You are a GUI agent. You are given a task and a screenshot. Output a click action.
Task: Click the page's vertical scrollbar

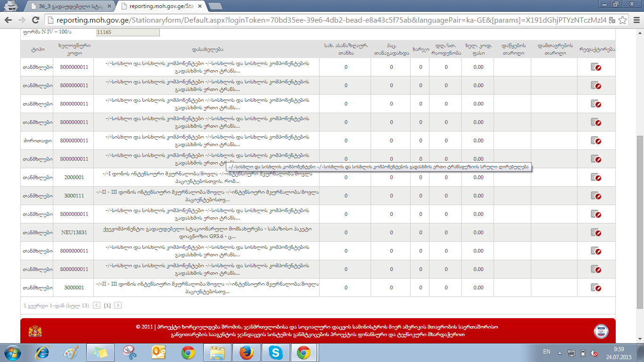639,189
